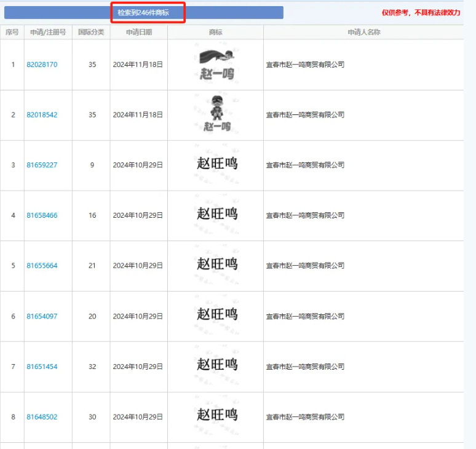
Task: Select the application date in row 7
Action: point(138,367)
